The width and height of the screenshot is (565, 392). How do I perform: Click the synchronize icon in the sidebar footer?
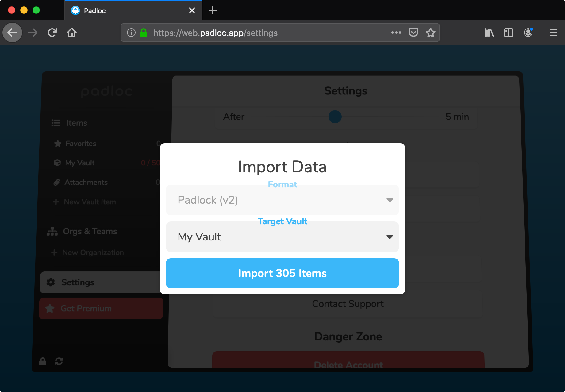point(59,361)
